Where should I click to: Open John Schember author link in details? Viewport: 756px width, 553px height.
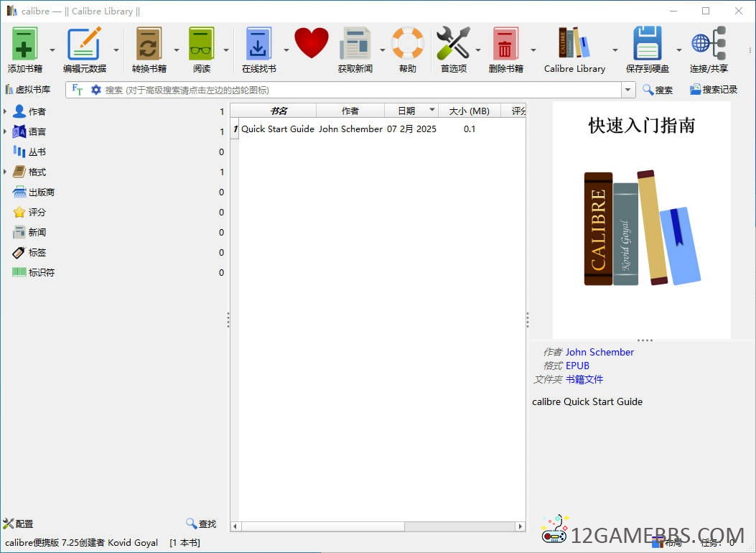[x=599, y=352]
